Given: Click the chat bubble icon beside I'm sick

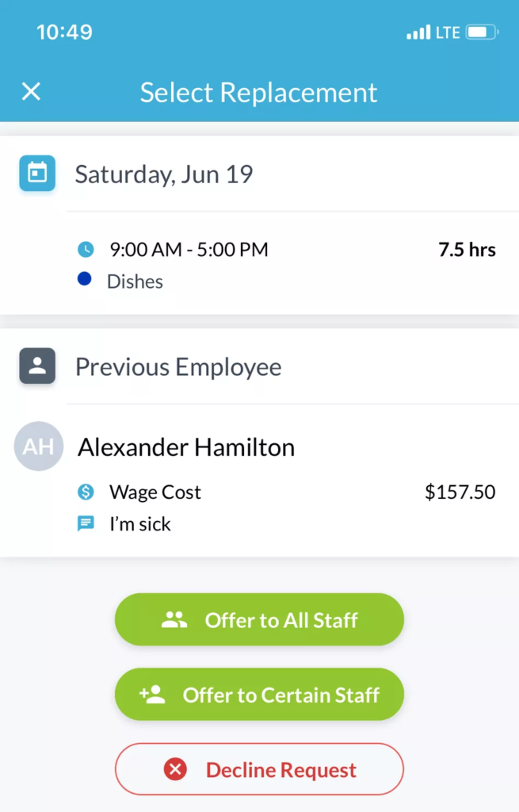Looking at the screenshot, I should [x=86, y=523].
